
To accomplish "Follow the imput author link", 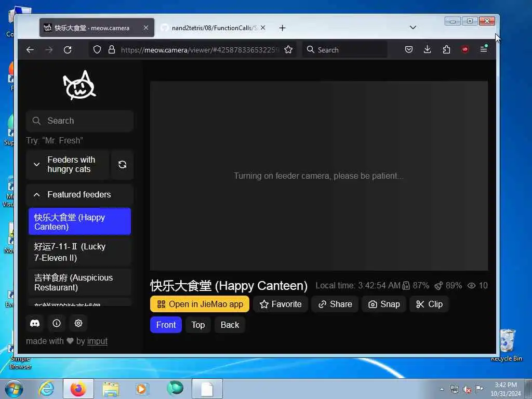I will pyautogui.click(x=97, y=341).
